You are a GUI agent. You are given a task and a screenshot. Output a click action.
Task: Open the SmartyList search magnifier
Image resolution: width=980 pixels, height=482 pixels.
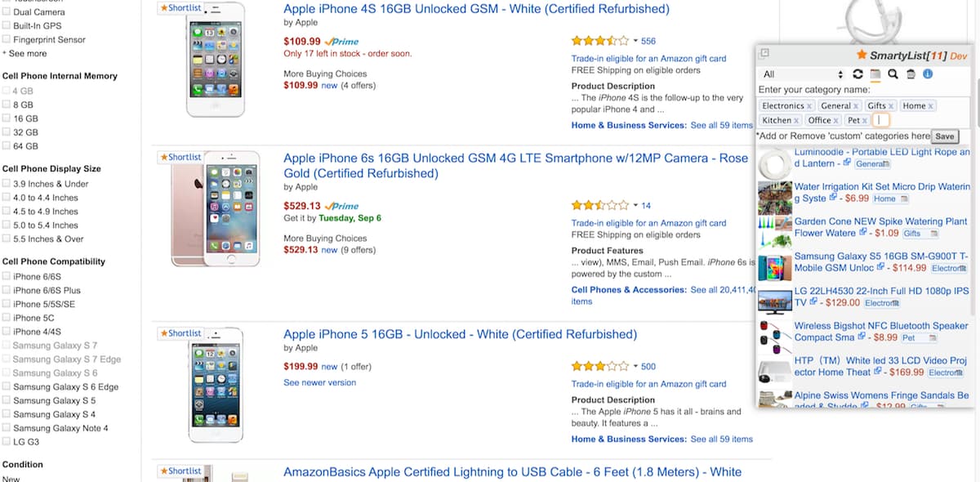pyautogui.click(x=893, y=74)
